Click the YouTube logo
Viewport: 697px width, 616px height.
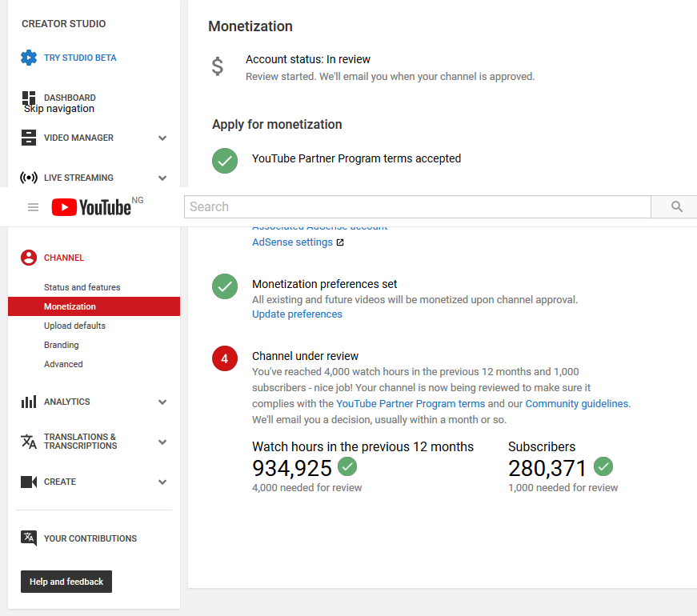click(x=91, y=207)
